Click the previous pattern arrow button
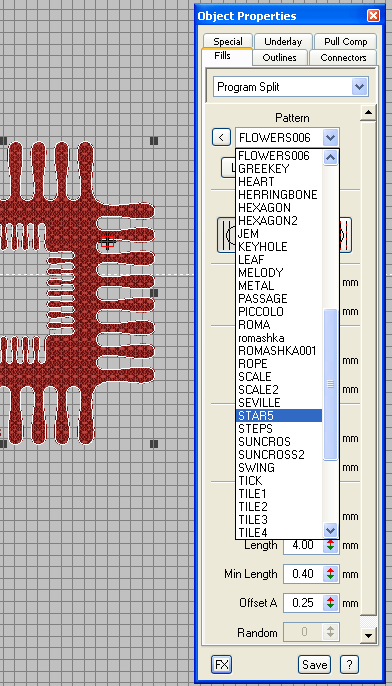392x686 pixels. 221,138
